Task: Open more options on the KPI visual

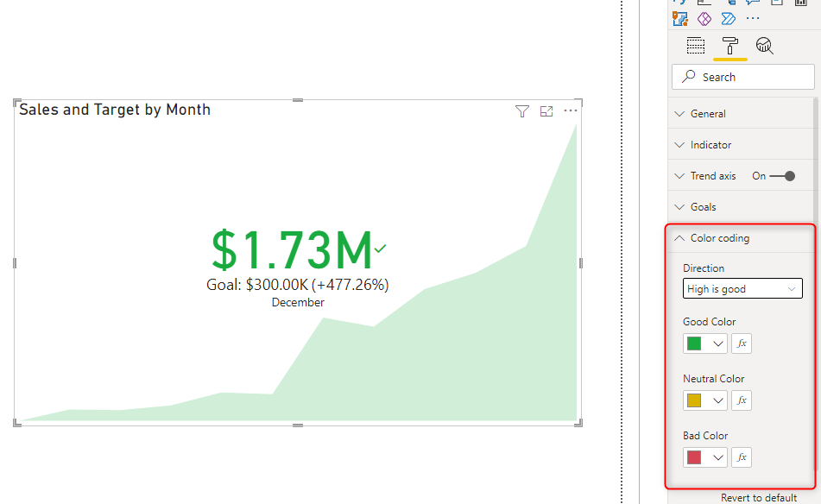Action: tap(570, 110)
